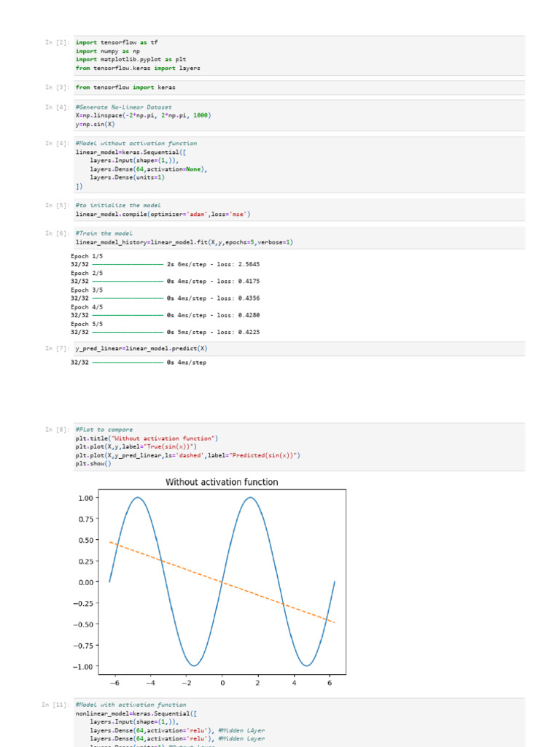Click the "In [6]:" cell prompt
The image size is (560, 747).
57,233
